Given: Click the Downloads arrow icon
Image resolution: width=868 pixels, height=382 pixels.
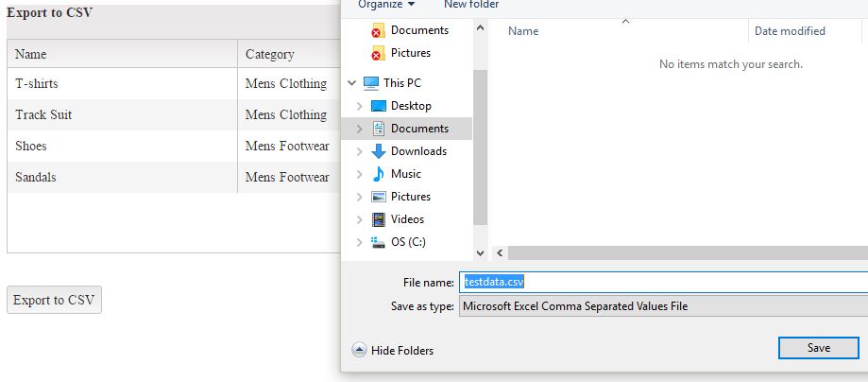Looking at the screenshot, I should click(379, 151).
